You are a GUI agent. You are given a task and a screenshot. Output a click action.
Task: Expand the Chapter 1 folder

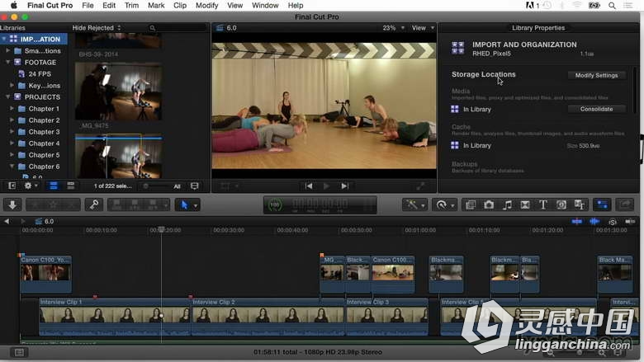[x=12, y=109]
